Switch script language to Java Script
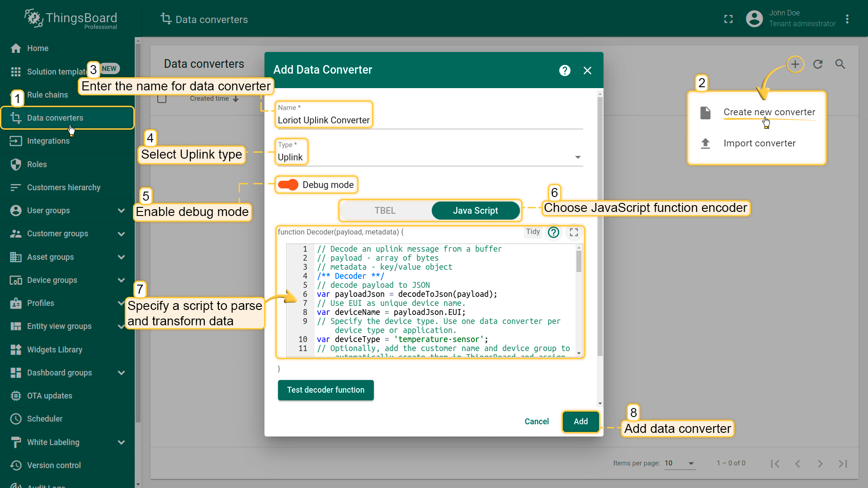Viewport: 868px width, 488px height. (475, 211)
